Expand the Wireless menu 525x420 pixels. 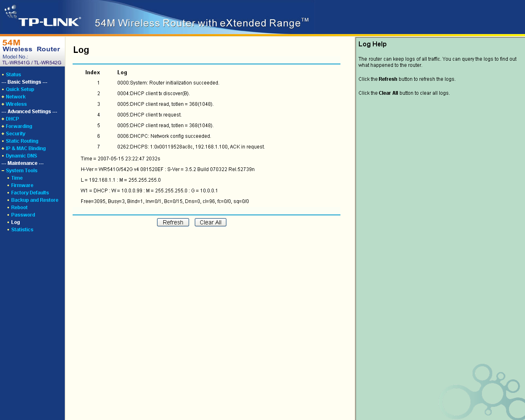16,104
